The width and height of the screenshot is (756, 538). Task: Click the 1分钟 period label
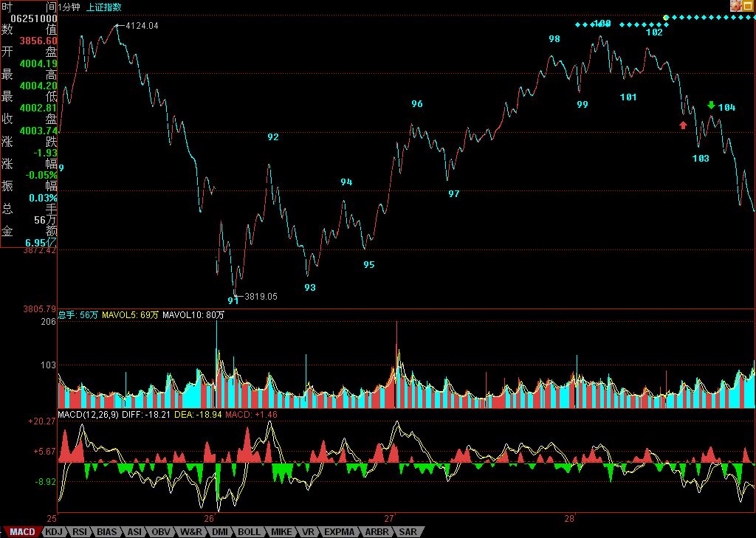69,7
